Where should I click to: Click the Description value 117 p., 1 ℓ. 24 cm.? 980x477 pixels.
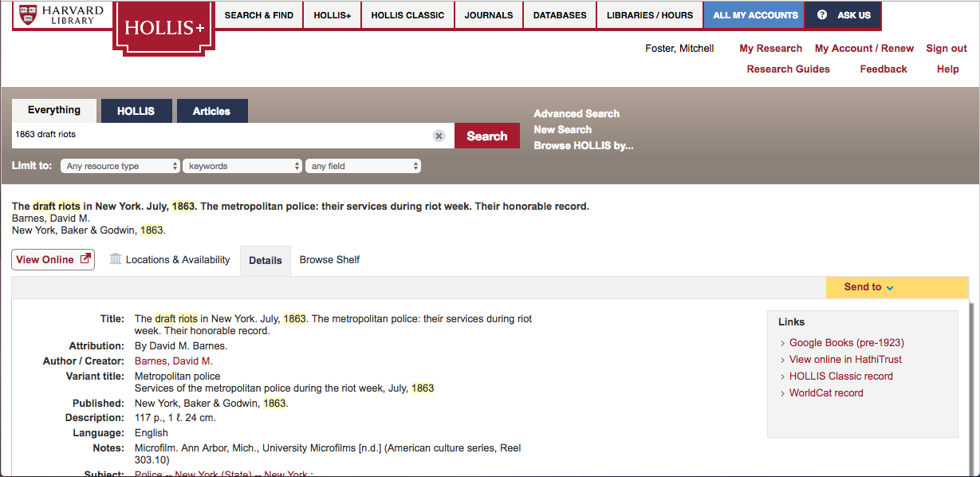175,418
